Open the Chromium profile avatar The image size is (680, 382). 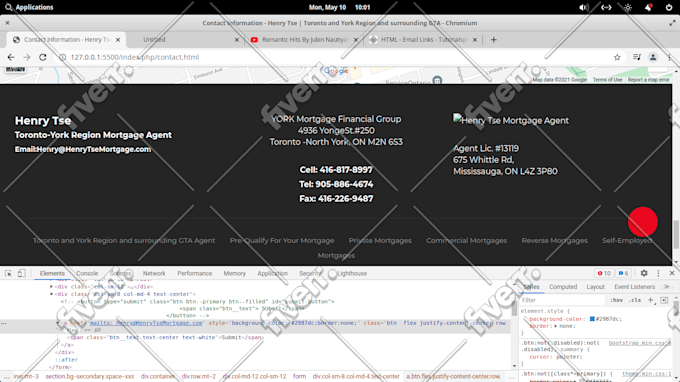[x=653, y=57]
